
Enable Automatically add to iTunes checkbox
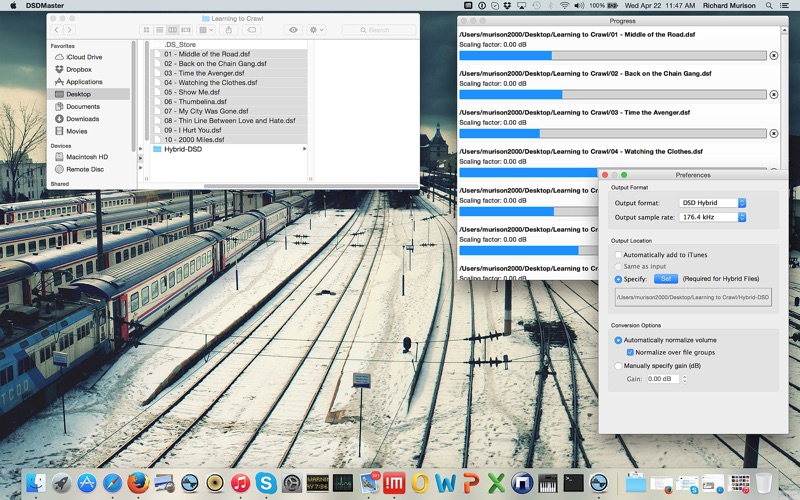(618, 255)
